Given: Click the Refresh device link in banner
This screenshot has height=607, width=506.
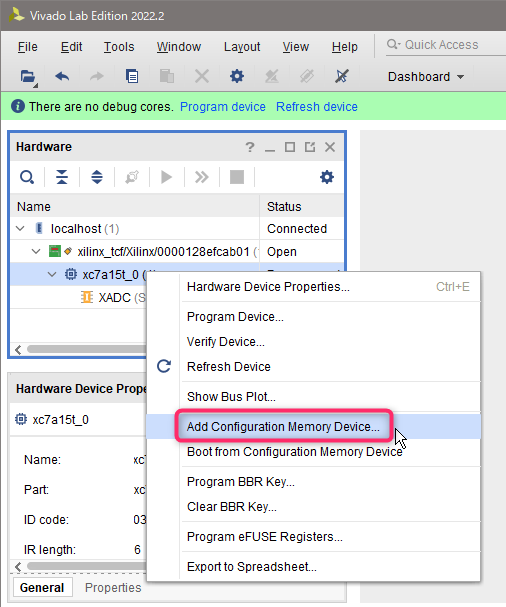Looking at the screenshot, I should [x=317, y=106].
